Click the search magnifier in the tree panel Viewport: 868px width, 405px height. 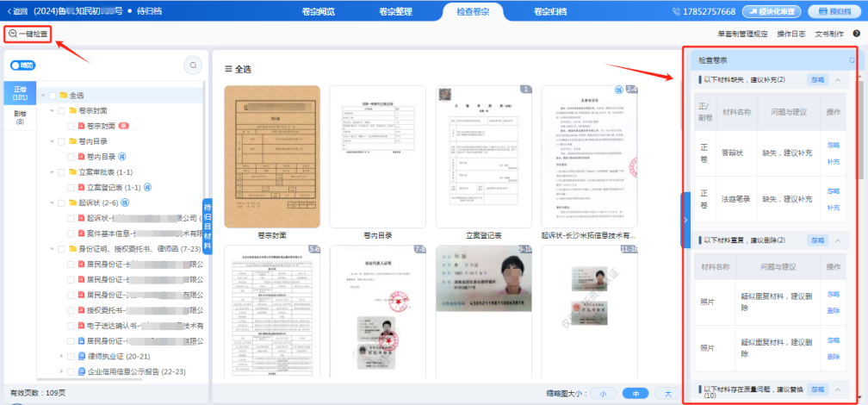(193, 65)
